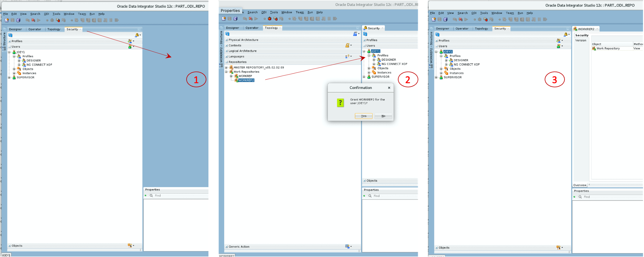Expand the Physical Architecture section
Screen dimensions: 644x257
tap(227, 40)
